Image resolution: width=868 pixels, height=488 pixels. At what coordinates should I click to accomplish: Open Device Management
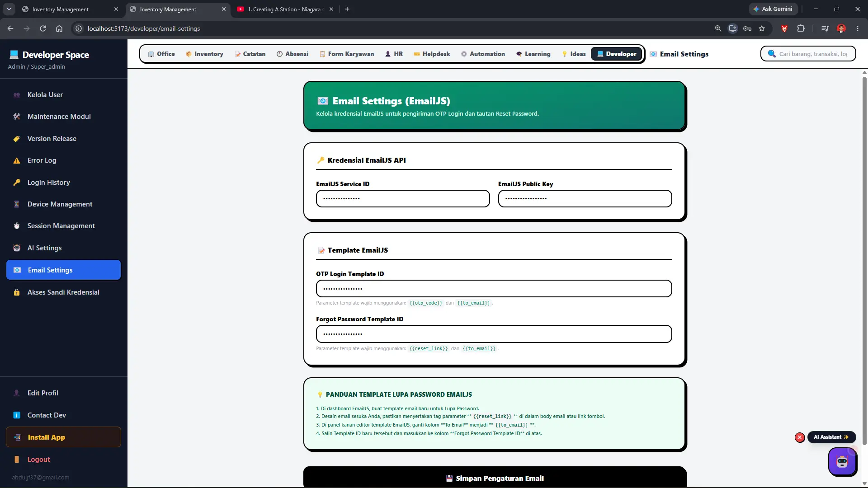click(x=63, y=204)
